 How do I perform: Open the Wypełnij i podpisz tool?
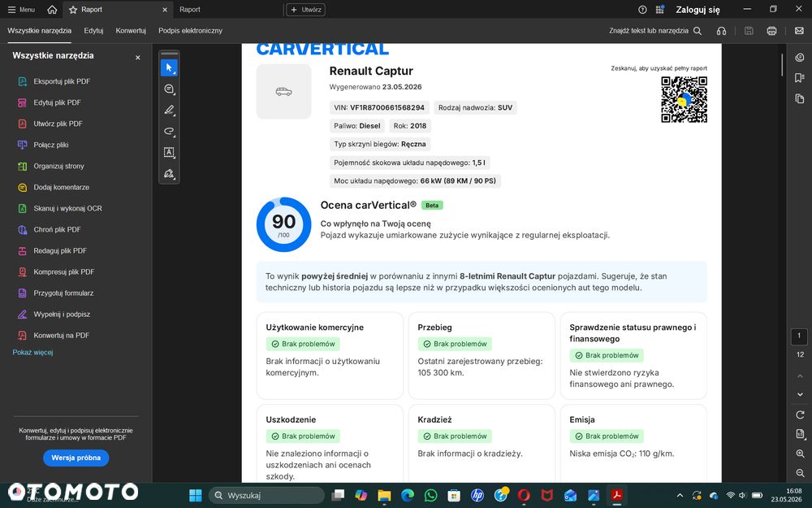coord(54,315)
